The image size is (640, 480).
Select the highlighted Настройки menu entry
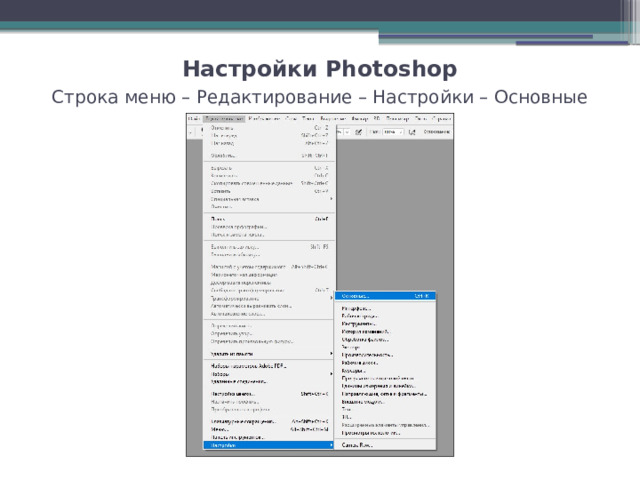coord(269,445)
